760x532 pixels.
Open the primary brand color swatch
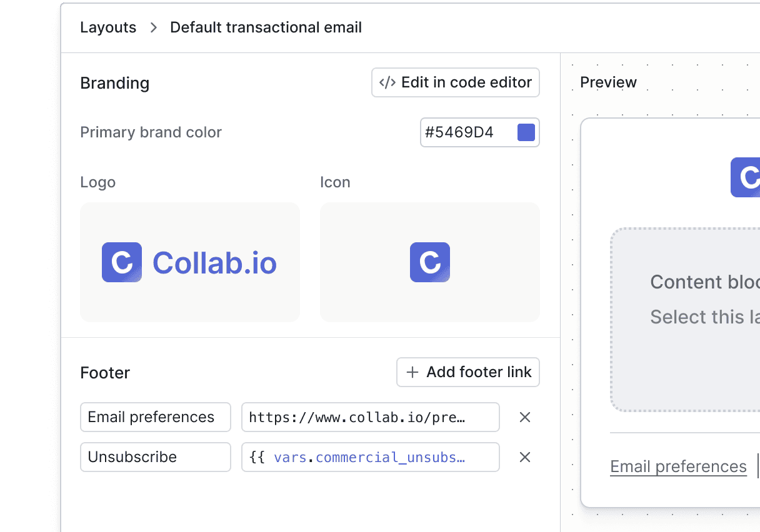click(x=526, y=132)
